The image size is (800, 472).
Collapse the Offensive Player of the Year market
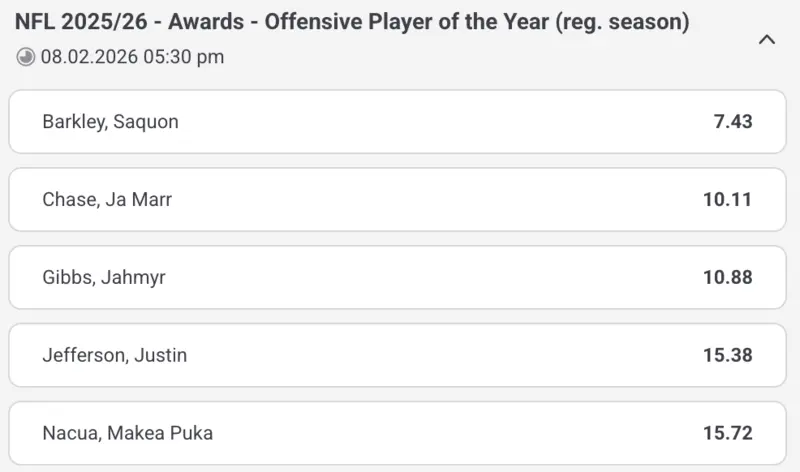[x=767, y=40]
